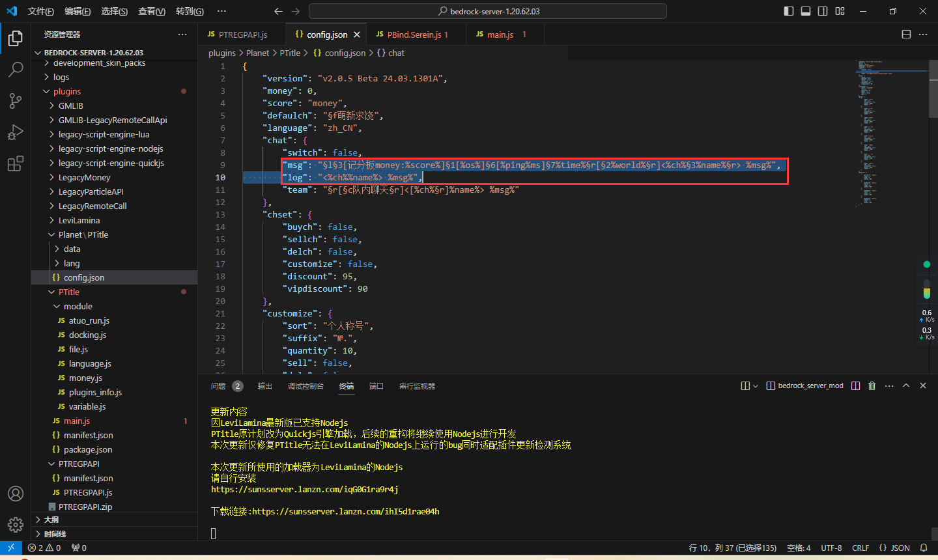Switch to the 问题 panel tab
Screen dimensions: 938x560
tap(226, 386)
